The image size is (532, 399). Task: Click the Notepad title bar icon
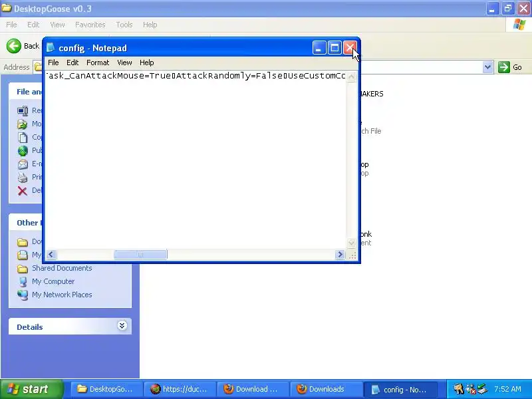[51, 48]
